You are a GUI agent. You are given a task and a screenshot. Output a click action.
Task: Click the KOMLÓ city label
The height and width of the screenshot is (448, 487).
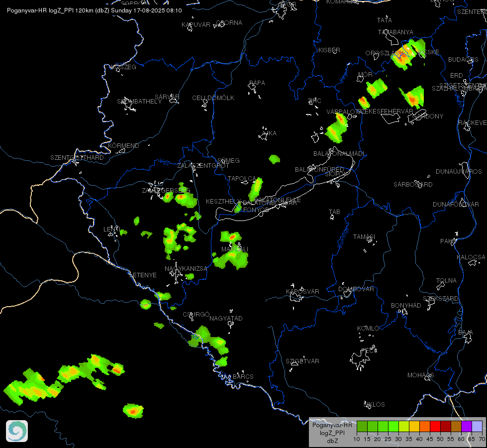tap(368, 329)
